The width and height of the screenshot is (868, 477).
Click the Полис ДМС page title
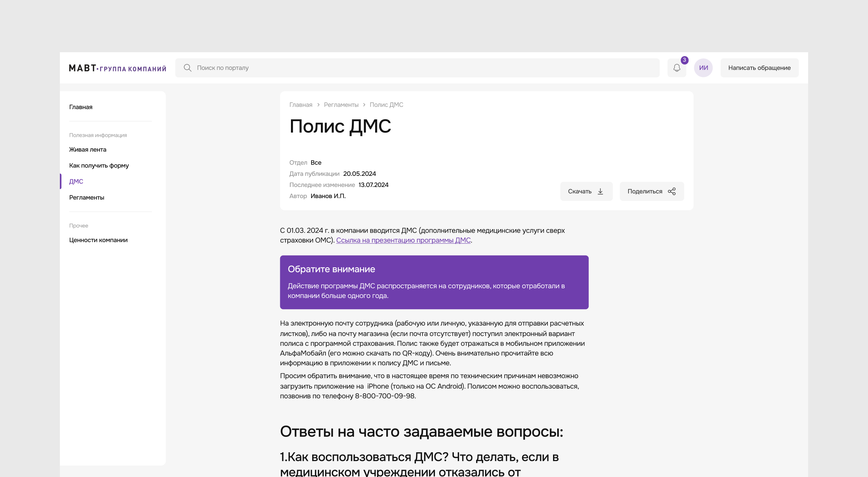[x=340, y=126]
